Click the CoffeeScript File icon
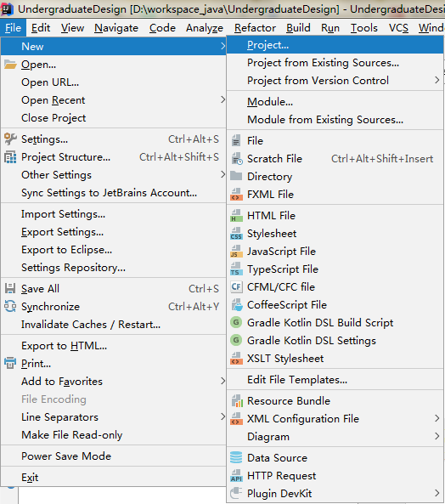Screen dimensions: 445x504 tap(237, 305)
